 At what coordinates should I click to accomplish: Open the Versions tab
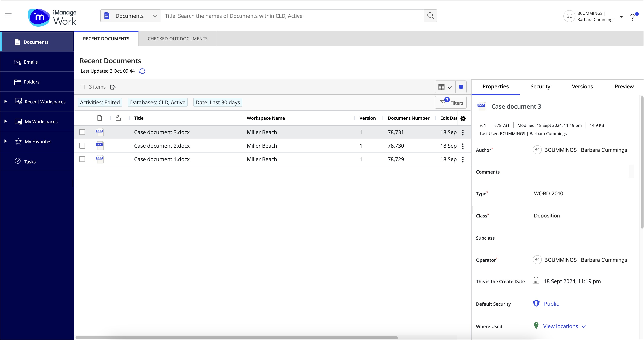coord(582,87)
